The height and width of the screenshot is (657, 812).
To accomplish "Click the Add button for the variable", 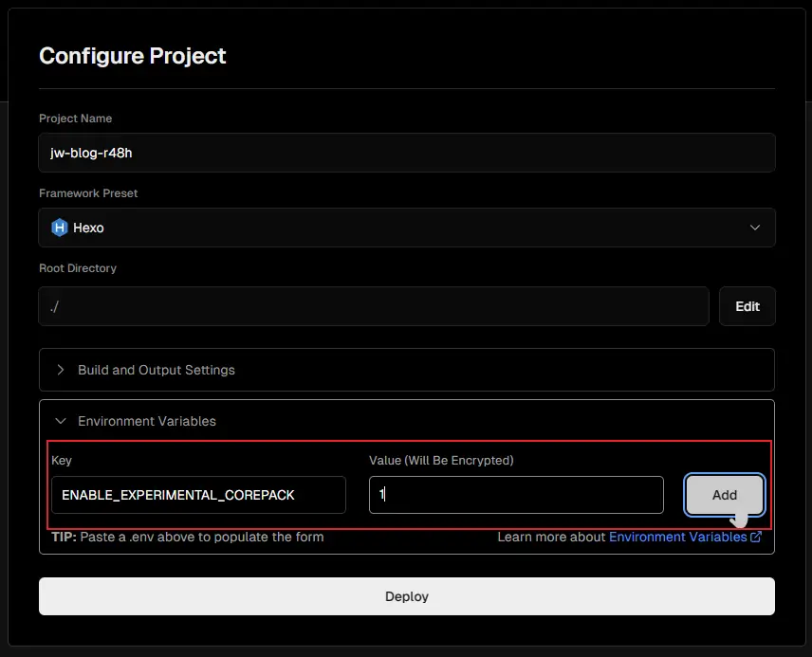I will coord(724,495).
